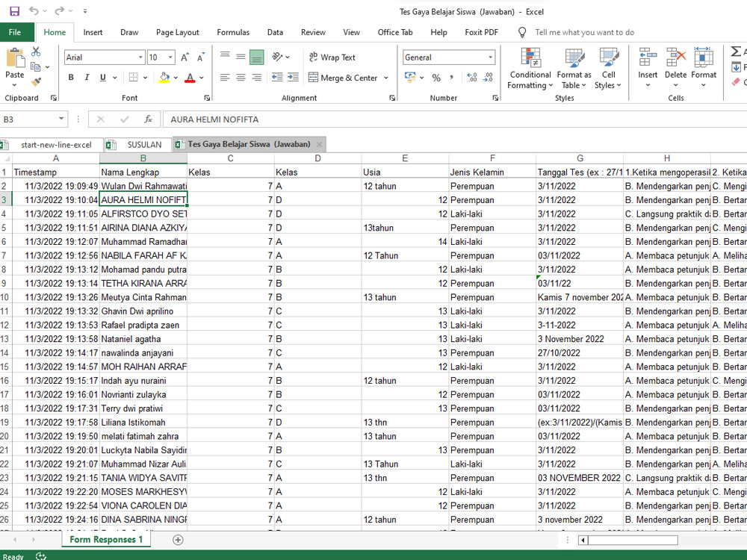This screenshot has height=560, width=747.
Task: Click the Copy icon in Clipboard group
Action: click(x=35, y=66)
